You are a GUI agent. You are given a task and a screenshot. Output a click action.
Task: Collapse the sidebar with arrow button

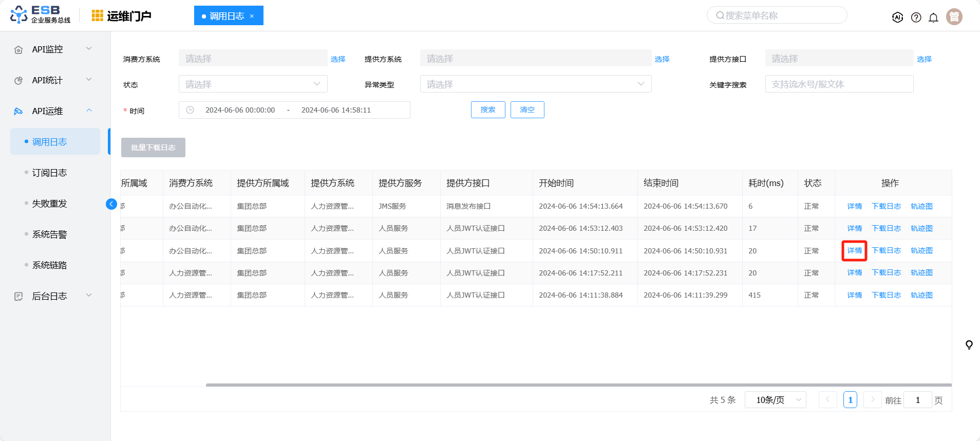(x=111, y=204)
